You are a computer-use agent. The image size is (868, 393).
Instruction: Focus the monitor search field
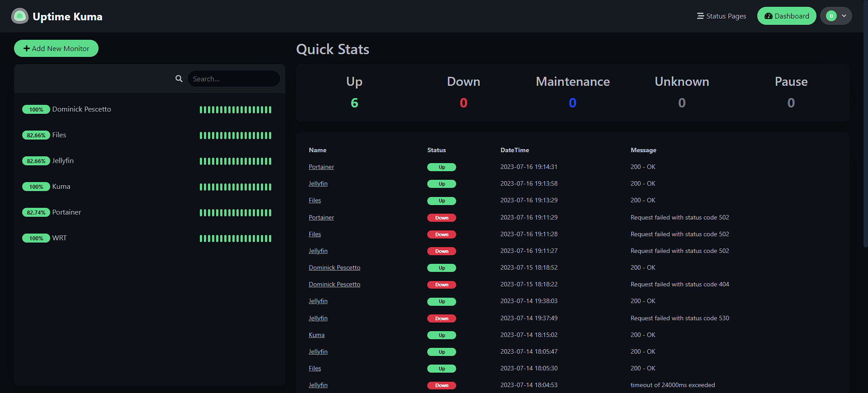pos(234,79)
